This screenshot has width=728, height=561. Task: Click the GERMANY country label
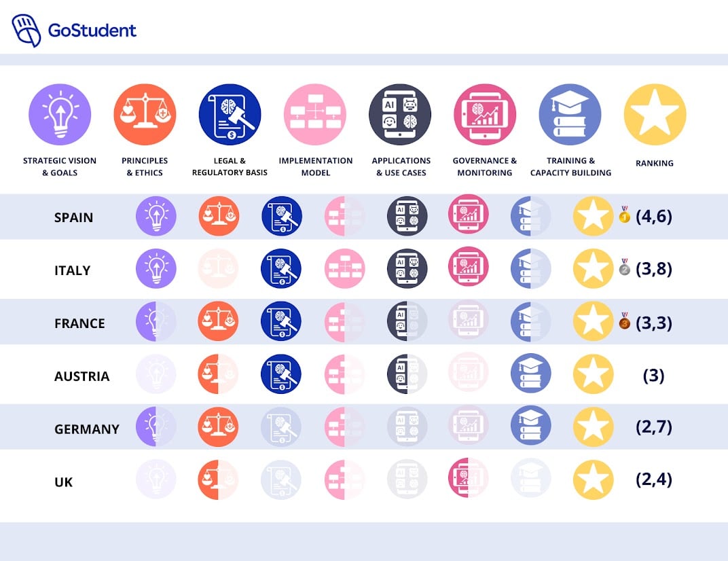[x=86, y=429]
